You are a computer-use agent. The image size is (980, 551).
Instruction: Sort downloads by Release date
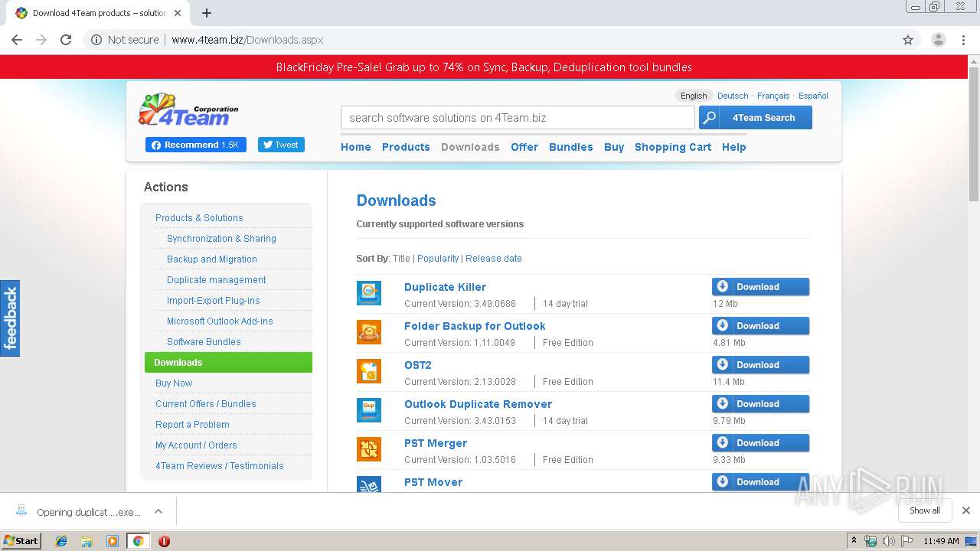point(494,259)
